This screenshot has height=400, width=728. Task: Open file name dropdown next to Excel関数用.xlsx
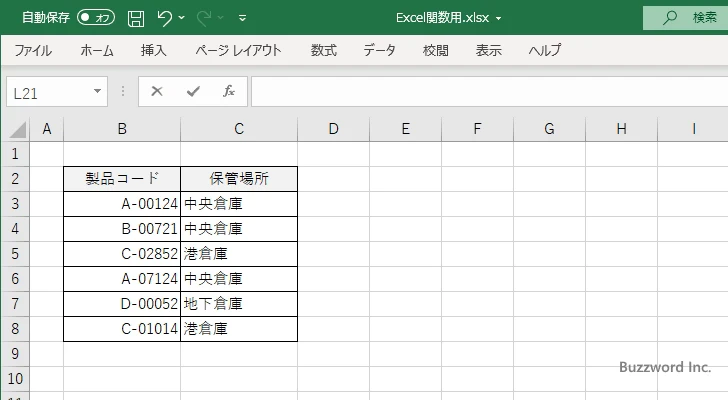498,19
